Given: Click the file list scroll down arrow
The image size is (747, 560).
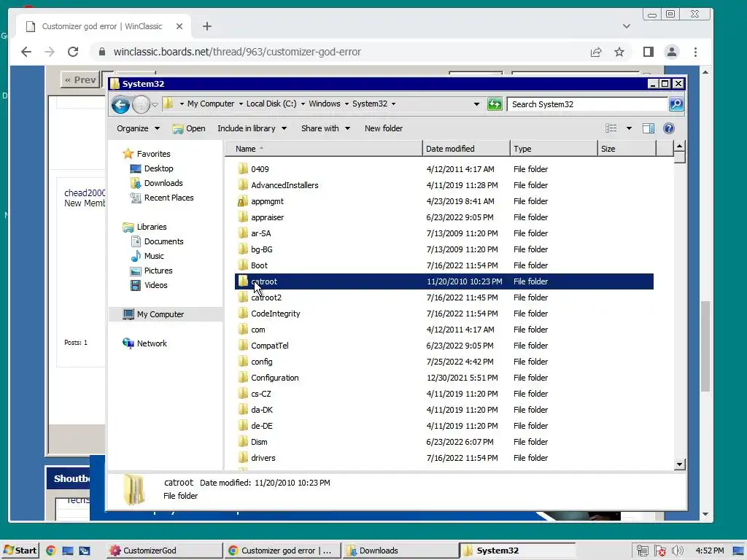Looking at the screenshot, I should (x=680, y=464).
